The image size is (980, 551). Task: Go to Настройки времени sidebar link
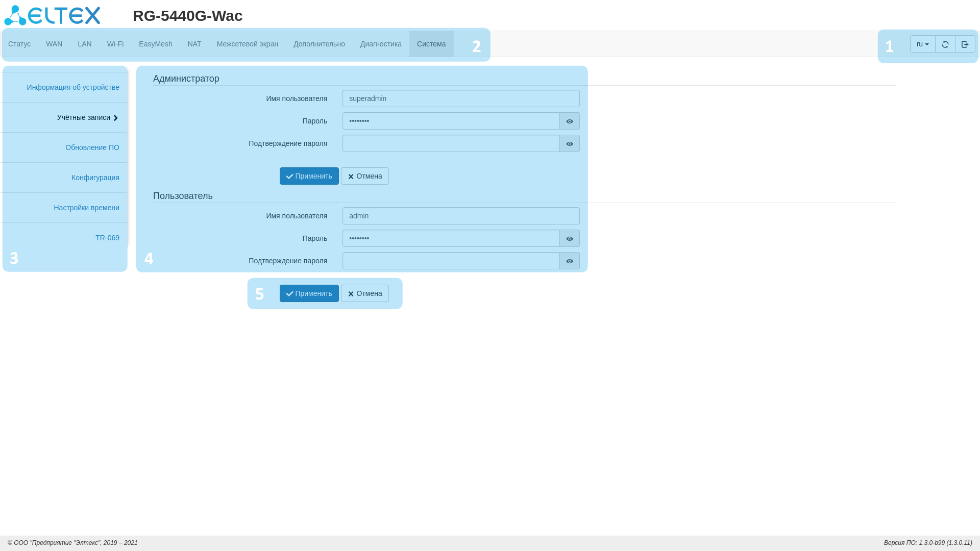point(86,208)
